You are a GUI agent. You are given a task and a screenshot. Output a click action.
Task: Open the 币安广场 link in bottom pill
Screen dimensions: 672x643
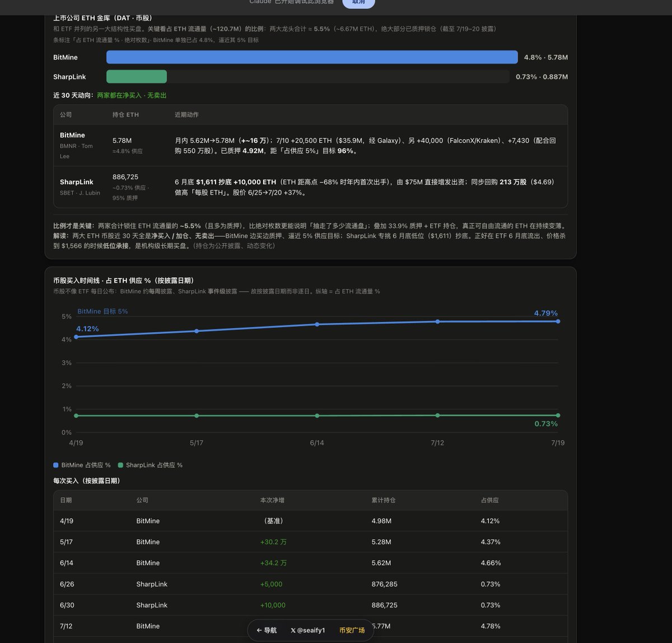352,630
